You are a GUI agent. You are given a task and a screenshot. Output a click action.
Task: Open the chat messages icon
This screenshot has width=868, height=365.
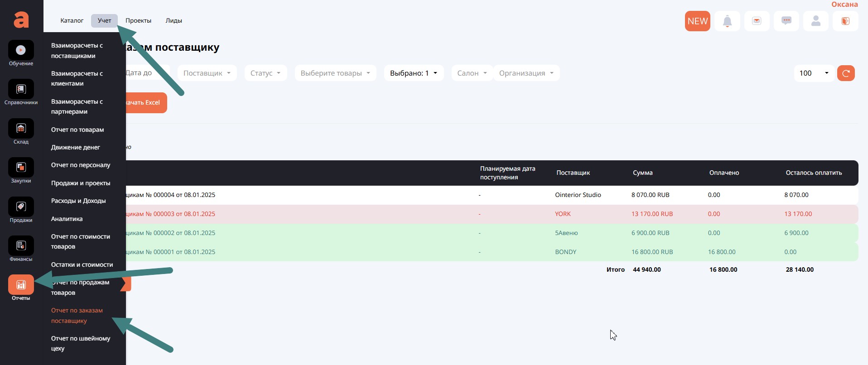(x=786, y=21)
